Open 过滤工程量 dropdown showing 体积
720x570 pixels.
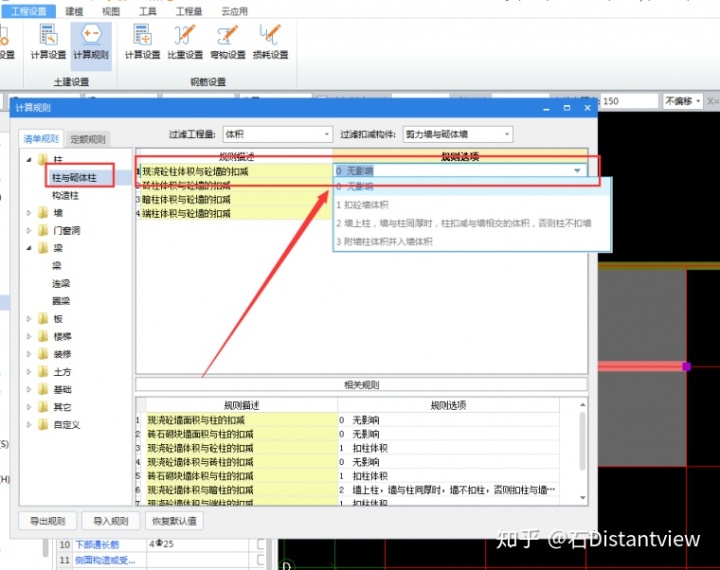coord(277,134)
